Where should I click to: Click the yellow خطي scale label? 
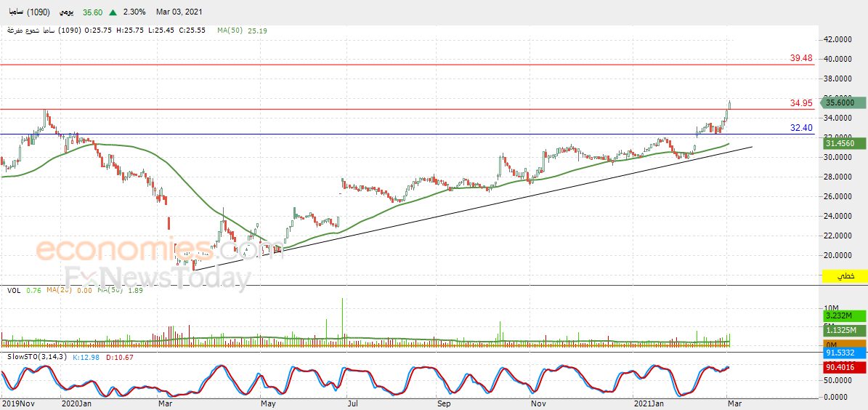(843, 276)
